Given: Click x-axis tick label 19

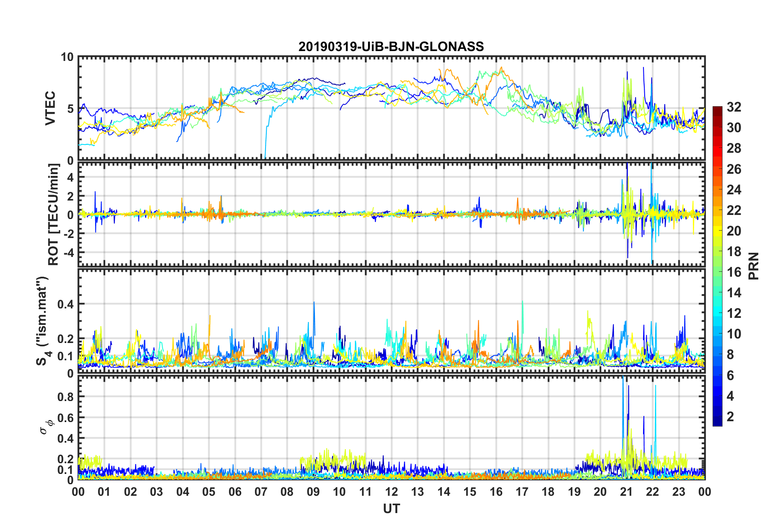Looking at the screenshot, I should (x=574, y=492).
